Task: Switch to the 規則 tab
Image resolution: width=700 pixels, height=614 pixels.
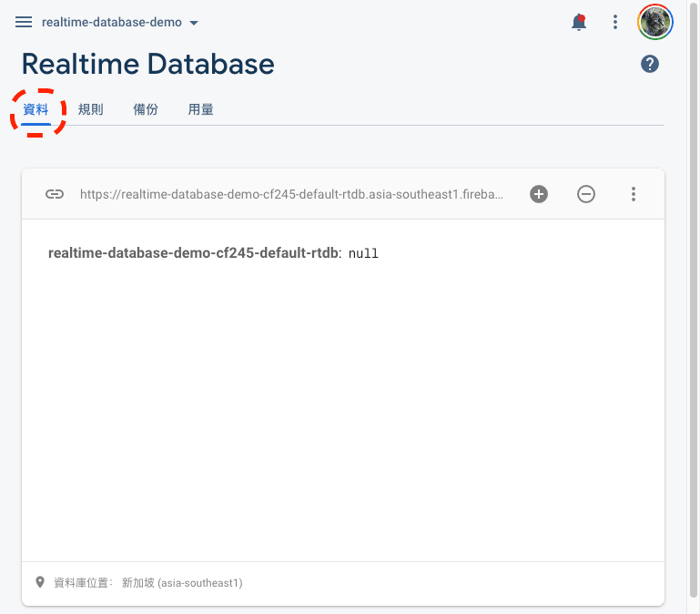Action: 91,109
